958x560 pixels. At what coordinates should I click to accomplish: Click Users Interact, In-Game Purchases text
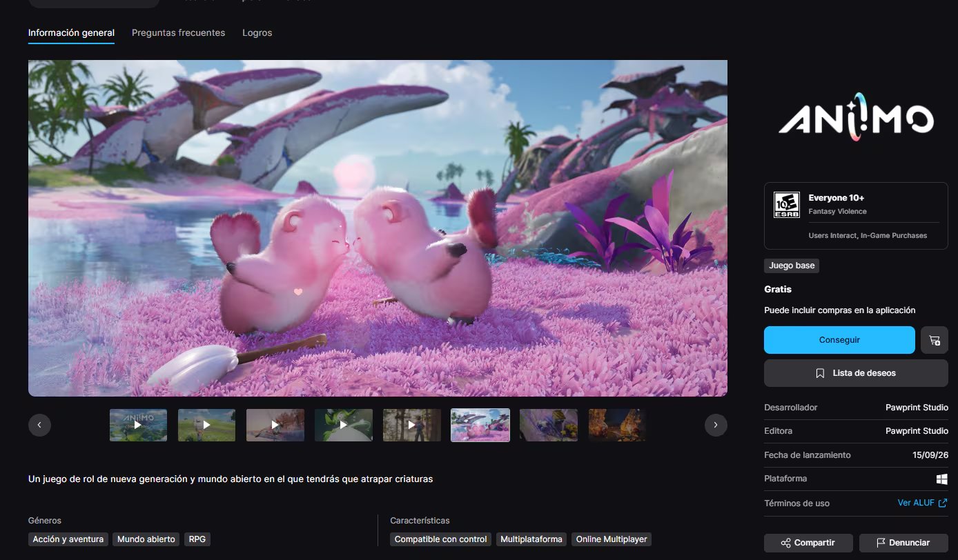(x=868, y=236)
